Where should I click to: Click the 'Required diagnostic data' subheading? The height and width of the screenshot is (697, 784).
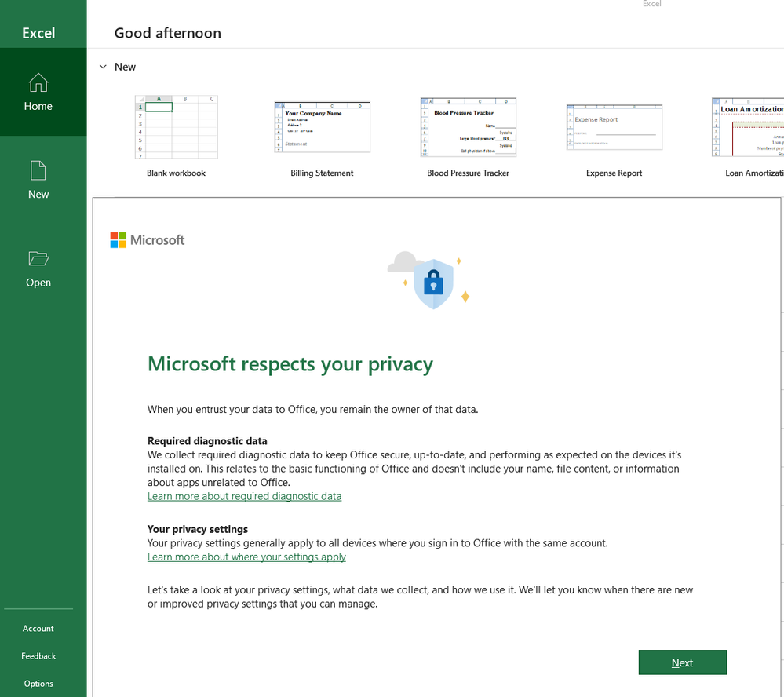click(x=207, y=441)
